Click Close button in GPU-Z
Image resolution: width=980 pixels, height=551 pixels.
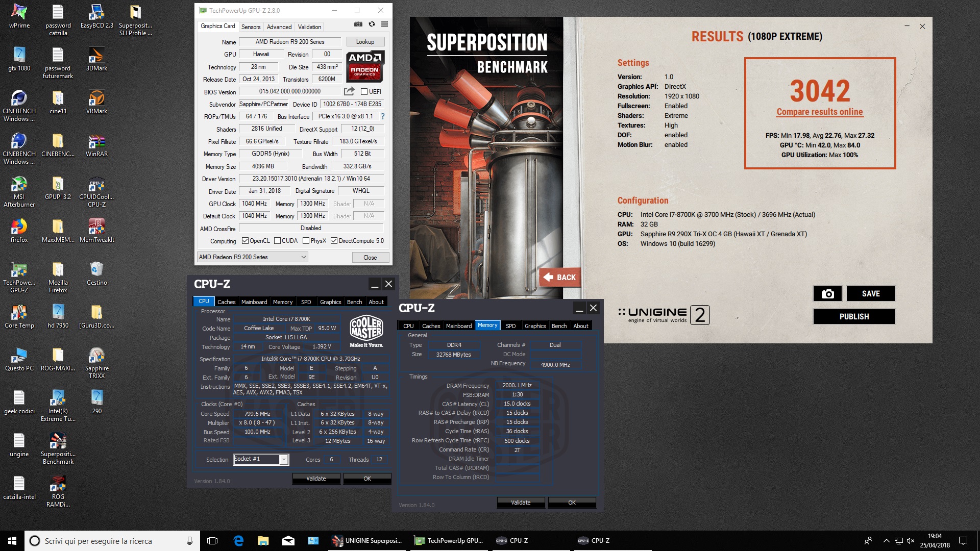pyautogui.click(x=370, y=258)
